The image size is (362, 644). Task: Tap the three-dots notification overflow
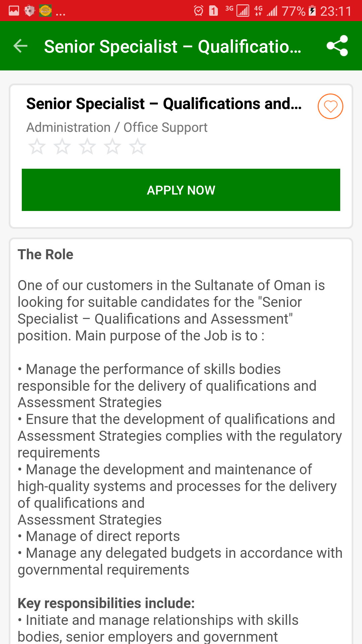point(61,14)
